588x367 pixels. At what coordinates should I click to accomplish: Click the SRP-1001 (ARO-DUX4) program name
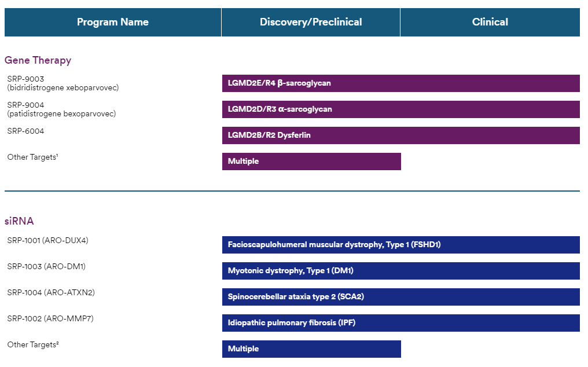(x=47, y=240)
